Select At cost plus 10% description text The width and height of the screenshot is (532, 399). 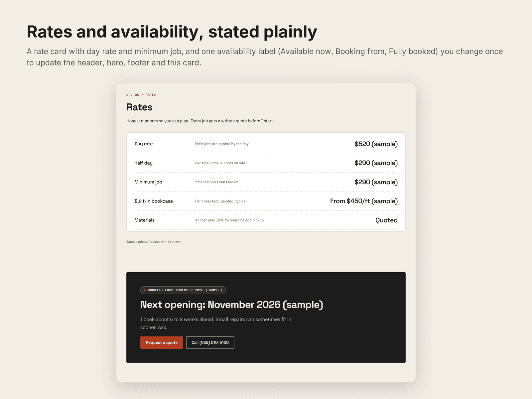tap(229, 220)
